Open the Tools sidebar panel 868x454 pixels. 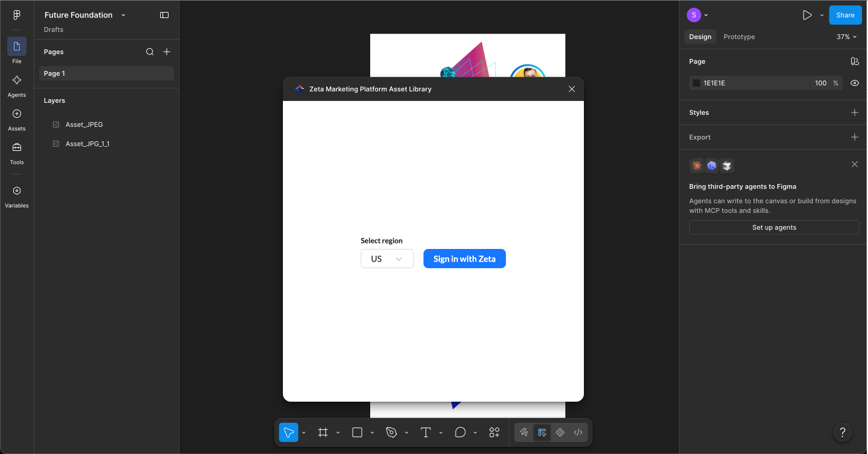click(17, 147)
